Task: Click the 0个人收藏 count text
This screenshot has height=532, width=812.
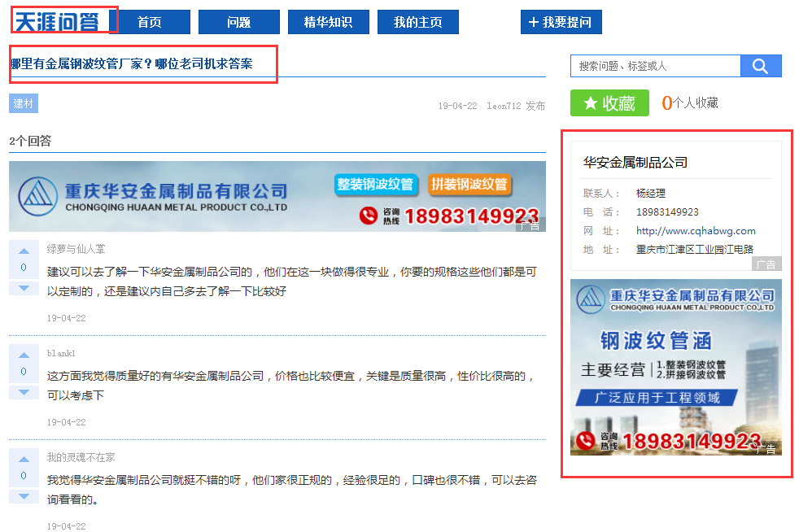Action: (x=690, y=103)
